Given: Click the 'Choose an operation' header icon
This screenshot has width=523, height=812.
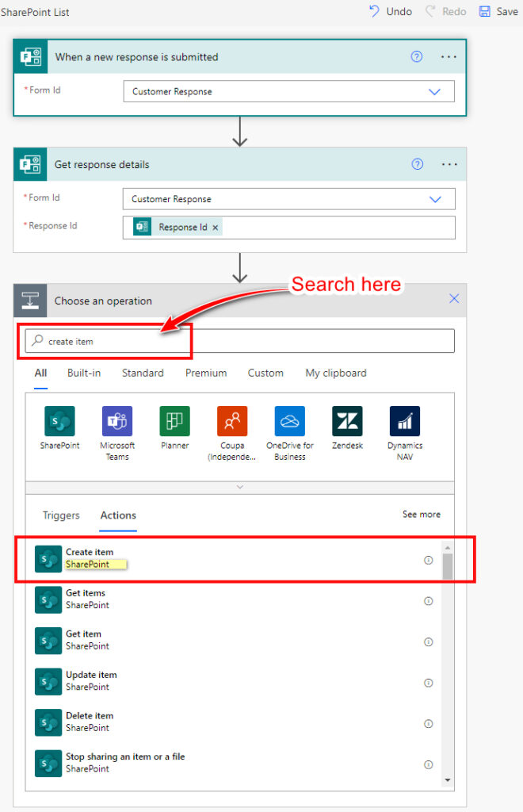Looking at the screenshot, I should coord(30,301).
